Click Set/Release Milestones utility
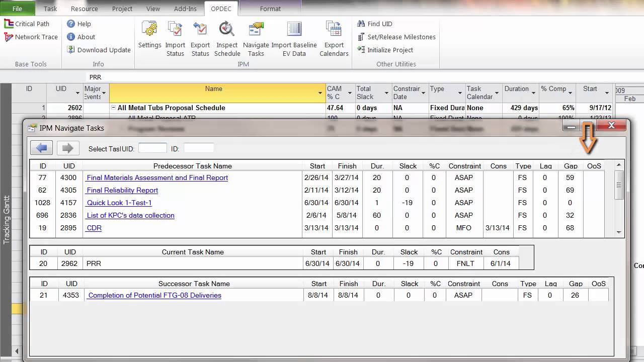 pyautogui.click(x=396, y=37)
